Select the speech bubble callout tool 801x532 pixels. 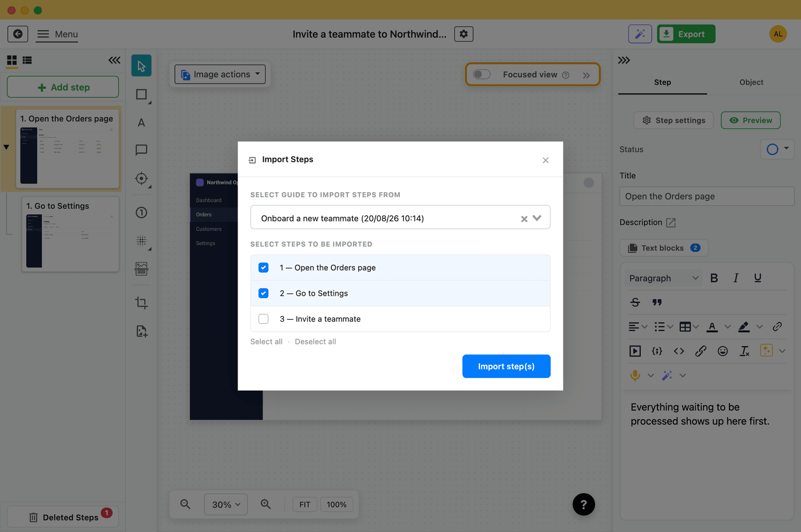141,150
